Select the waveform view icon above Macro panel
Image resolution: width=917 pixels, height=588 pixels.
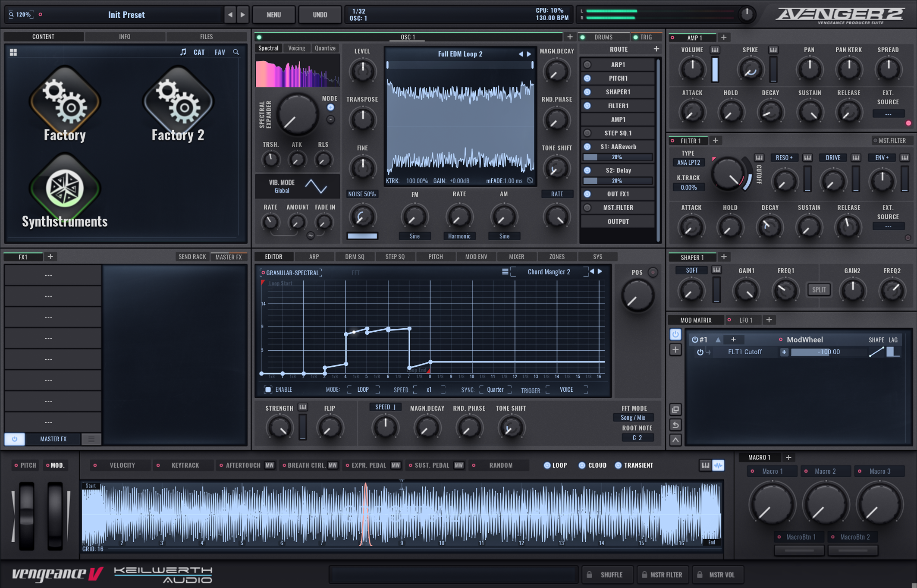pos(718,465)
